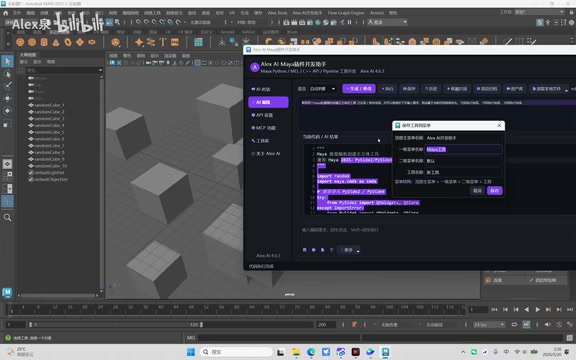Open File Explorer from the taskbar

click(x=296, y=352)
